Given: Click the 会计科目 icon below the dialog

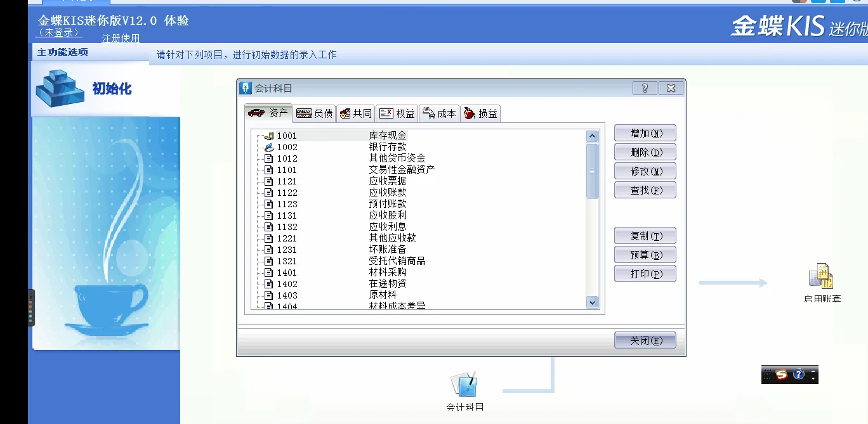Looking at the screenshot, I should 464,385.
